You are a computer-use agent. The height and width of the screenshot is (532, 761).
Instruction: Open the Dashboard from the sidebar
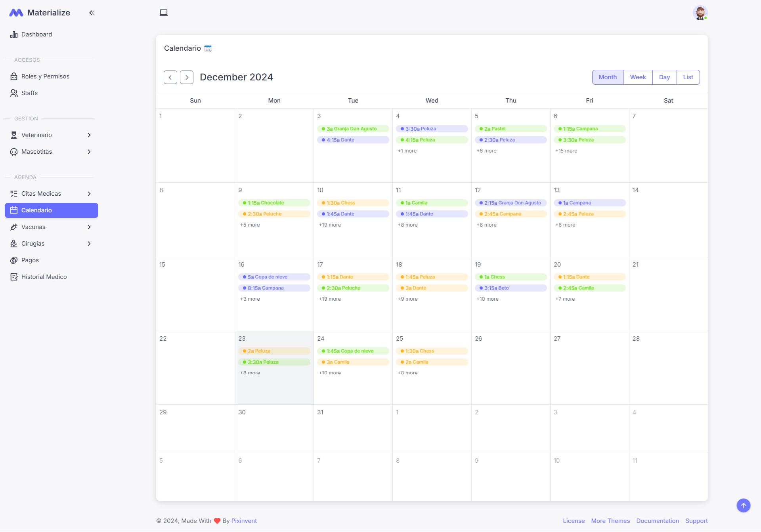37,34
